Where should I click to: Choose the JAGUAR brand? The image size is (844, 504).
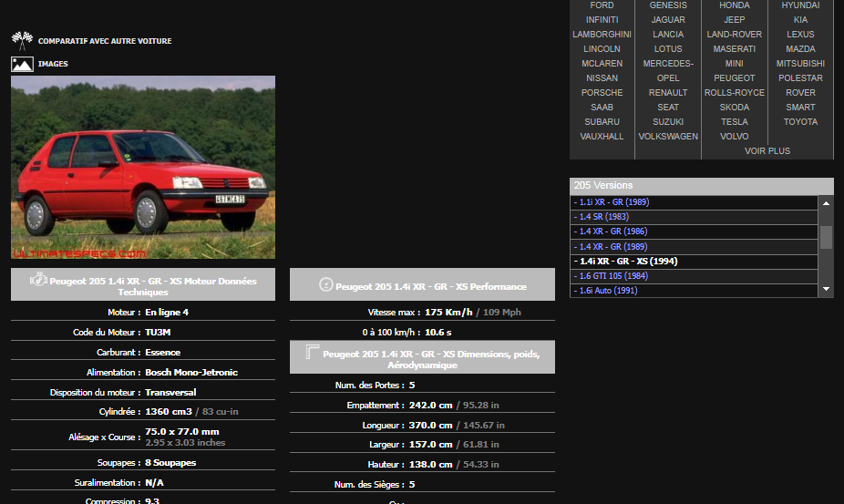pyautogui.click(x=668, y=20)
